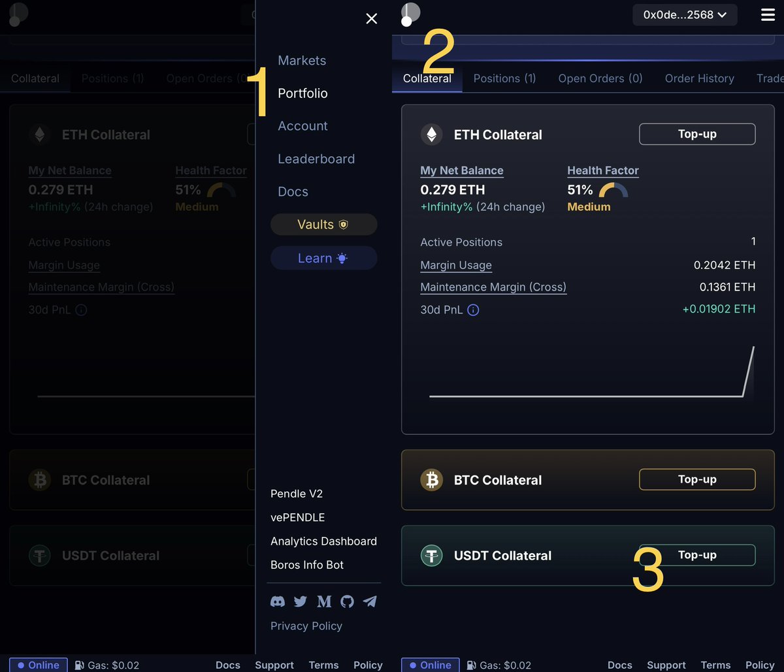Open the Telegram icon link

tap(370, 601)
